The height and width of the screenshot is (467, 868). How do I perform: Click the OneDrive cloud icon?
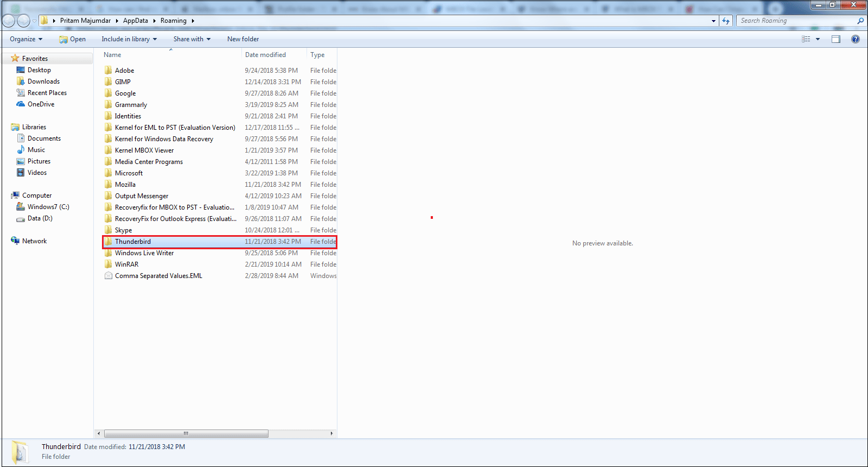click(x=21, y=104)
